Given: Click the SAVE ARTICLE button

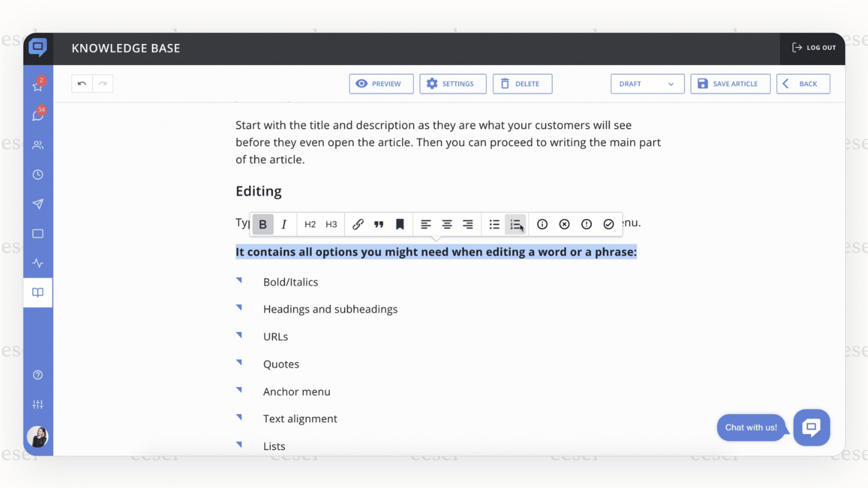Looking at the screenshot, I should click(730, 84).
